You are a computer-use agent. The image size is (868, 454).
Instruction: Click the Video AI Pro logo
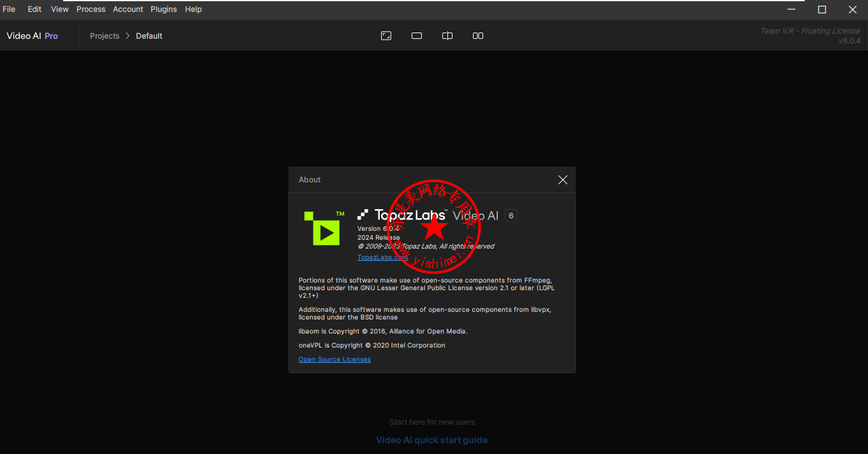[32, 36]
